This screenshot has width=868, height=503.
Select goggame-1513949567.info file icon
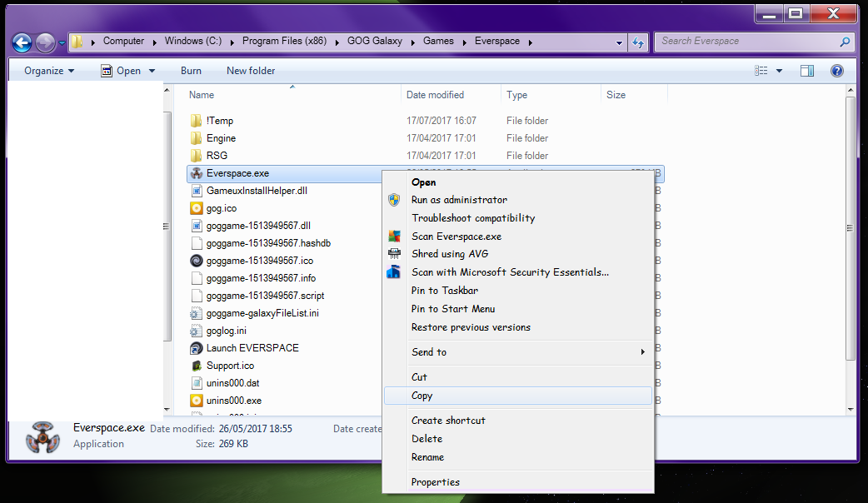point(196,278)
